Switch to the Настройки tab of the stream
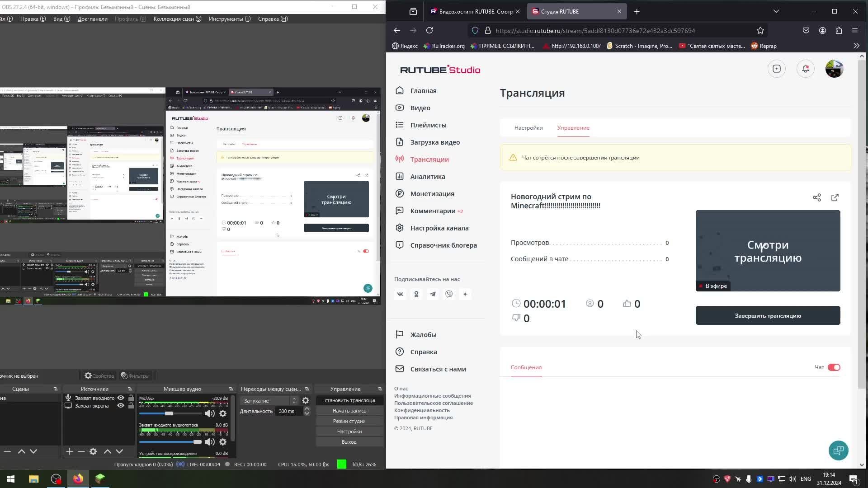The width and height of the screenshot is (868, 488). click(x=528, y=128)
